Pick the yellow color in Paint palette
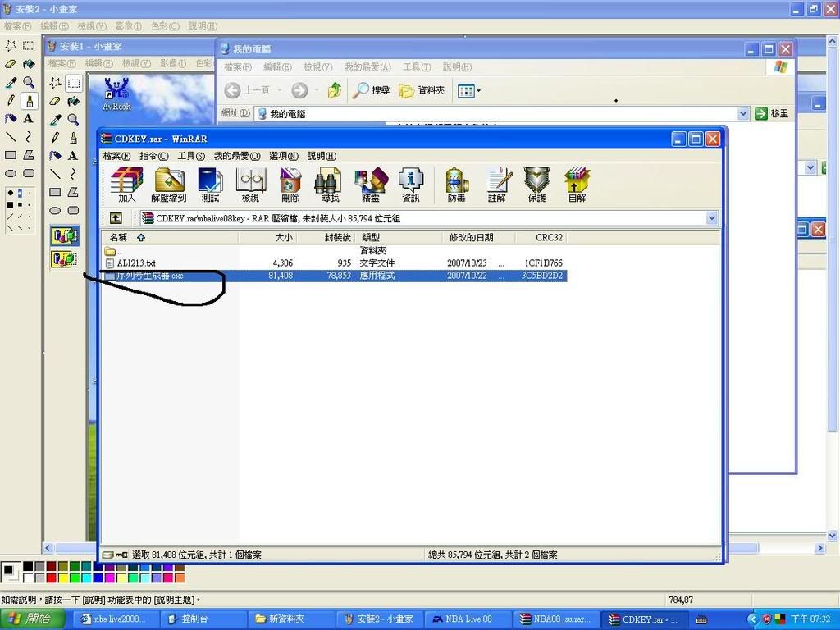Screen dimensions: 840x630 point(63,577)
